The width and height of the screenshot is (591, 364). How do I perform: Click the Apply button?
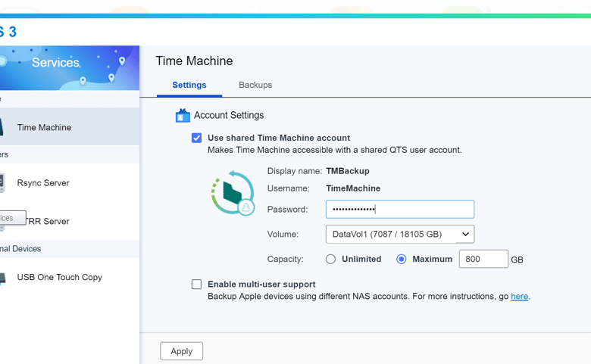pyautogui.click(x=181, y=351)
